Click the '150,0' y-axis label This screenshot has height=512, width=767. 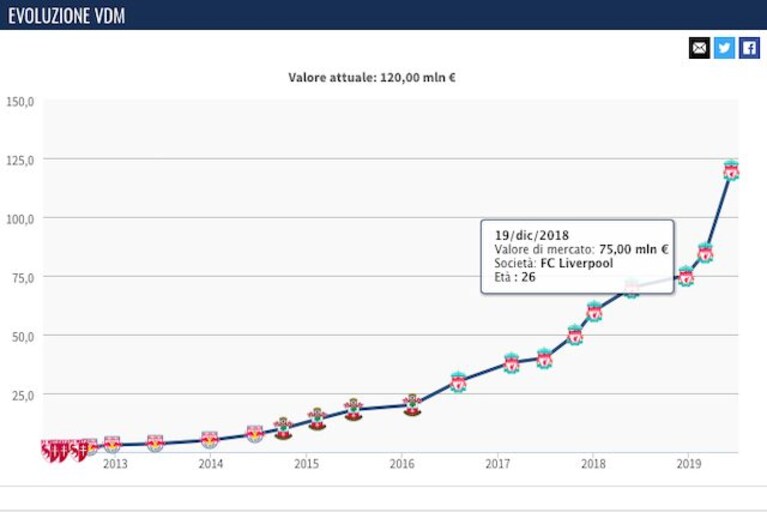[x=20, y=102]
